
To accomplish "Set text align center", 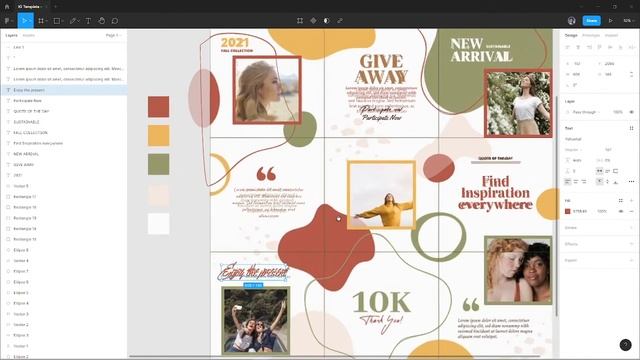I will click(x=576, y=181).
